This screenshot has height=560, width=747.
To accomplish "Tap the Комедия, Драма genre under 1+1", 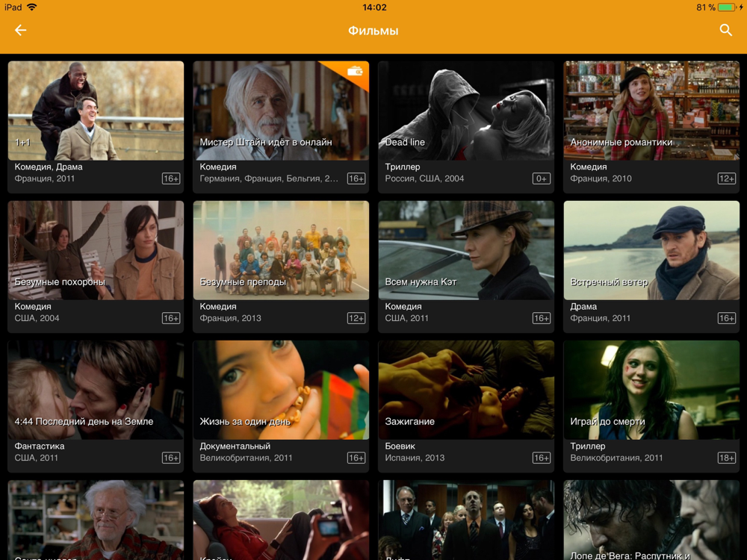I will click(49, 167).
